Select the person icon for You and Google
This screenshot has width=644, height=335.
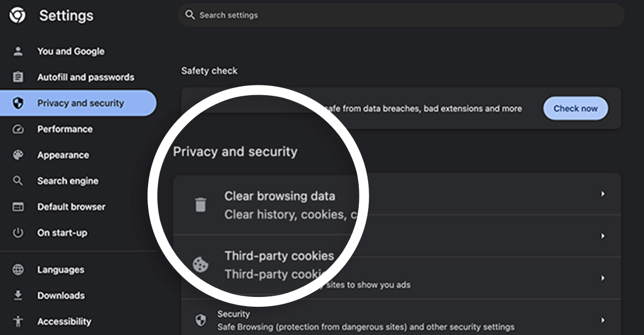click(18, 51)
